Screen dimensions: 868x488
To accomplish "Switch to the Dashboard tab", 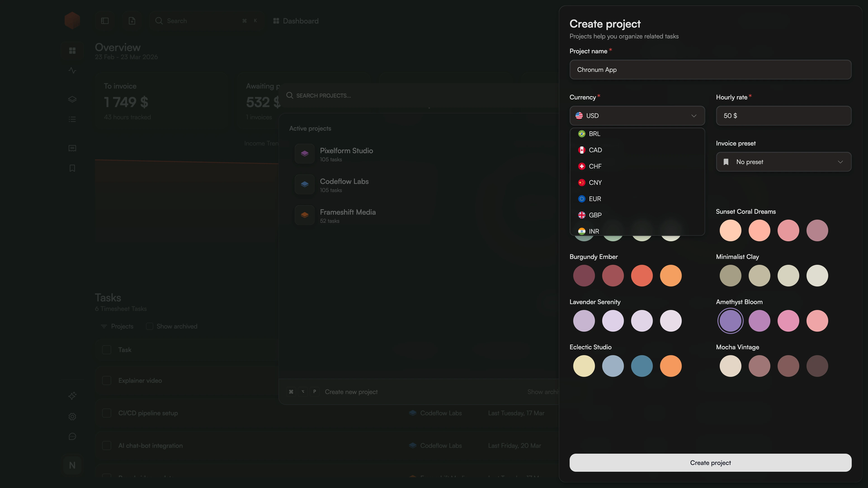I will [x=295, y=21].
